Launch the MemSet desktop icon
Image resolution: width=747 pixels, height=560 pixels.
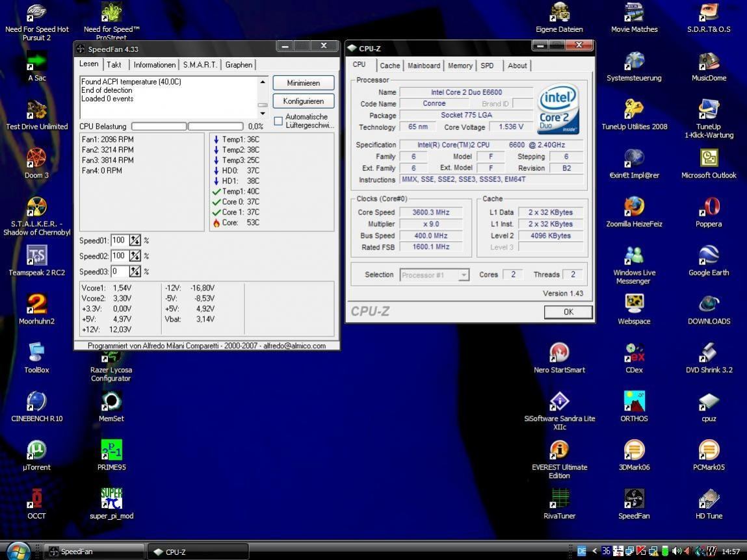point(111,401)
